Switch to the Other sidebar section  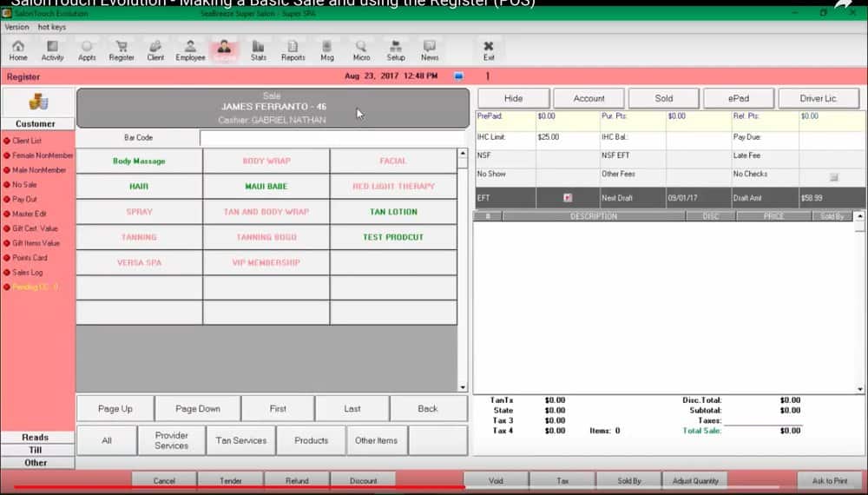click(36, 463)
